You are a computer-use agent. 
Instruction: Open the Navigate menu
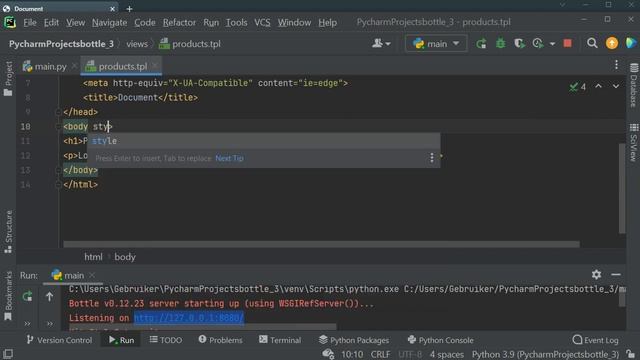click(x=109, y=22)
